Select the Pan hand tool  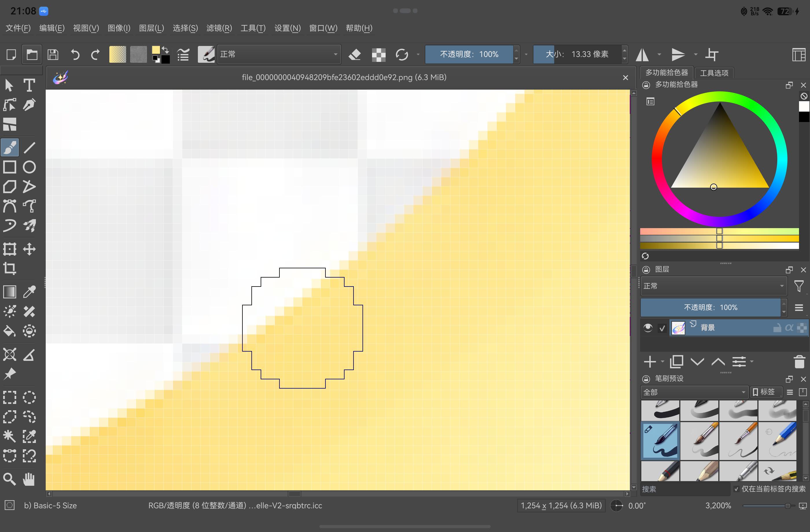click(29, 479)
